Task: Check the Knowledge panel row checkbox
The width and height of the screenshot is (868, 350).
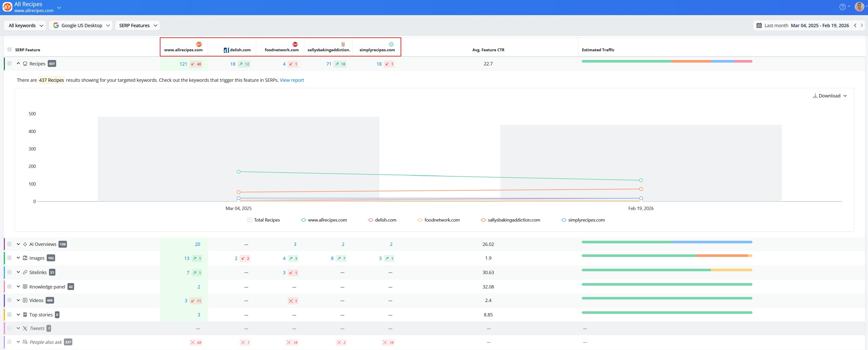Action: (x=9, y=286)
